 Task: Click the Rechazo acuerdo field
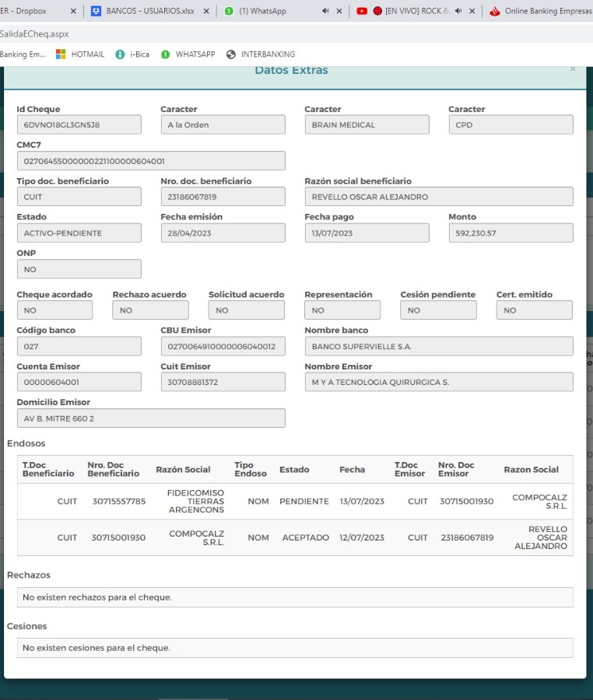pyautogui.click(x=150, y=310)
